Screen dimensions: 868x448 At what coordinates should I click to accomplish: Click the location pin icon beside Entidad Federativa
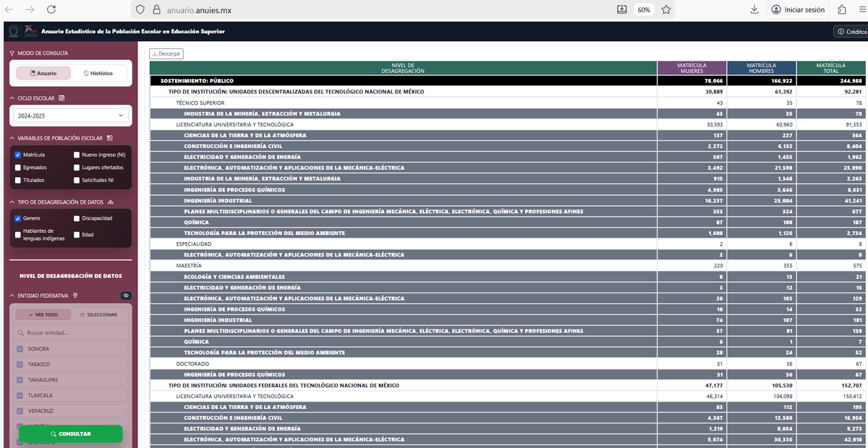tap(75, 296)
